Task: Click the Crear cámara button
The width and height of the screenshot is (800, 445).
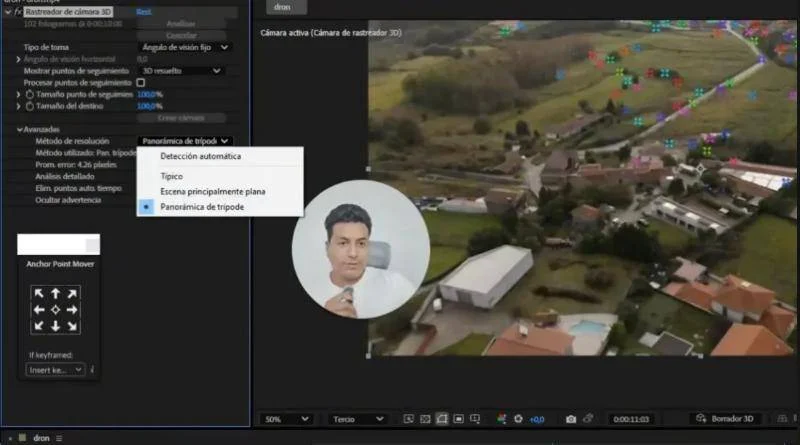Action: pyautogui.click(x=181, y=118)
